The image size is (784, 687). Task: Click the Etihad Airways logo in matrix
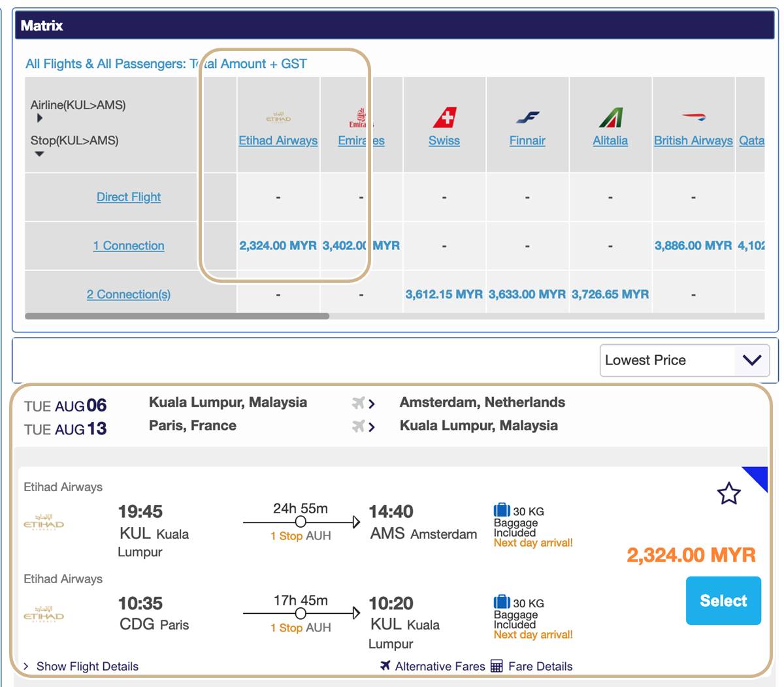coord(278,117)
